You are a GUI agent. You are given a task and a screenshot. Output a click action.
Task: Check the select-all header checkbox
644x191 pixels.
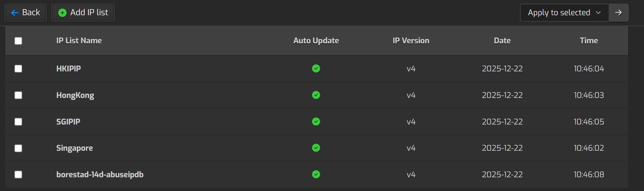(x=18, y=41)
